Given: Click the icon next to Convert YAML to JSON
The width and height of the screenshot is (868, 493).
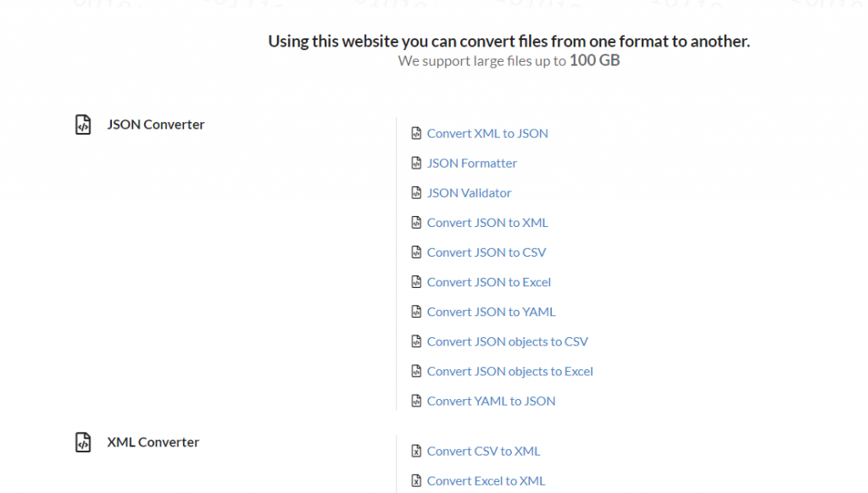Looking at the screenshot, I should [416, 400].
